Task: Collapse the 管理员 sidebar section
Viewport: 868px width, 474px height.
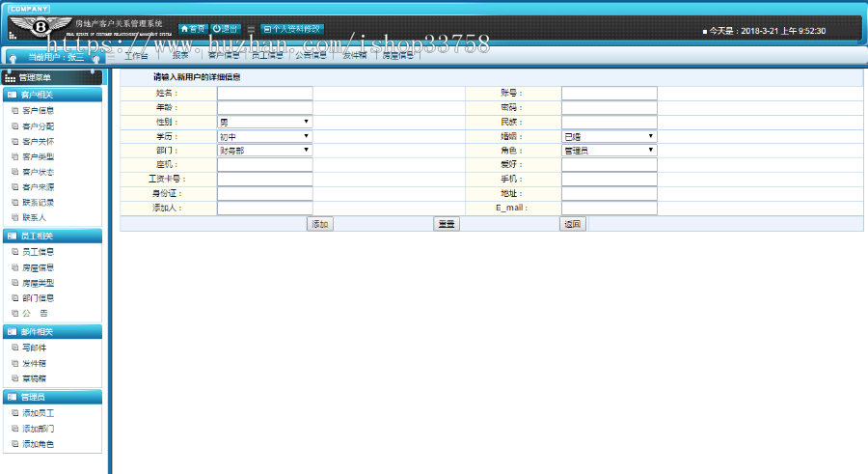Action: tap(53, 398)
